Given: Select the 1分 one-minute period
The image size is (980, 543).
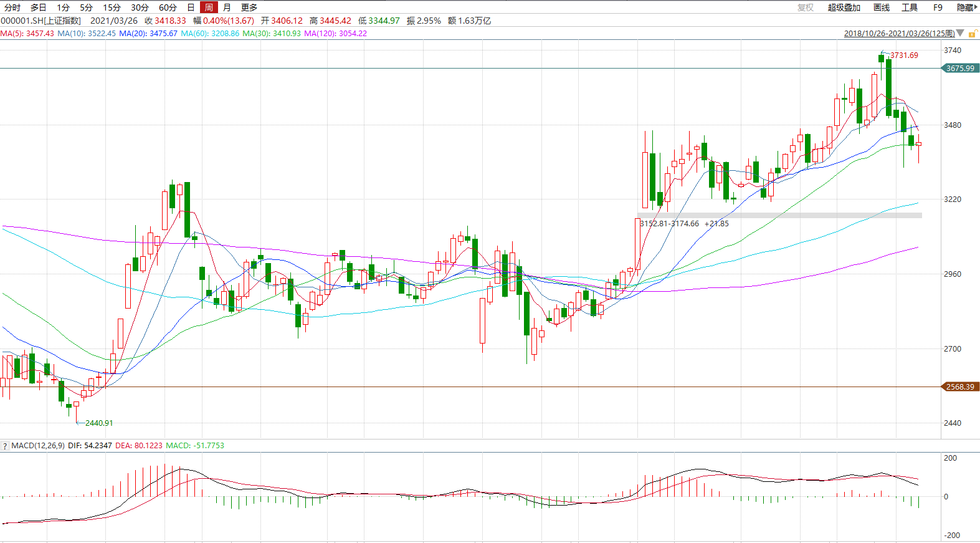Looking at the screenshot, I should [x=63, y=7].
